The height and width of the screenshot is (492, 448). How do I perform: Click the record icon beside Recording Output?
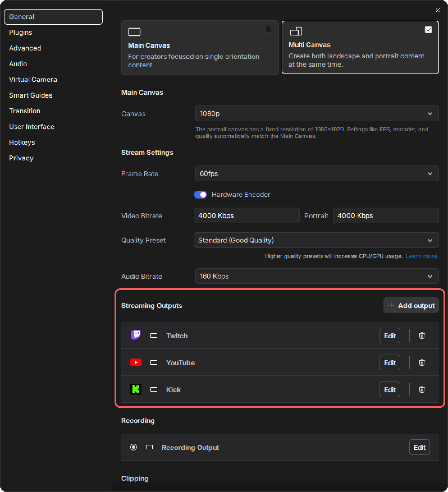[x=134, y=447]
